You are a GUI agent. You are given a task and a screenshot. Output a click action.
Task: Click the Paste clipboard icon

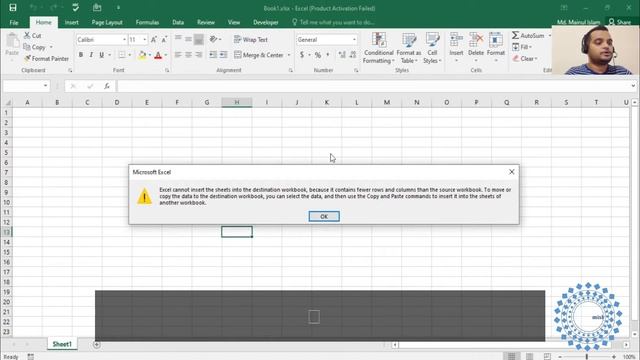coord(12,41)
